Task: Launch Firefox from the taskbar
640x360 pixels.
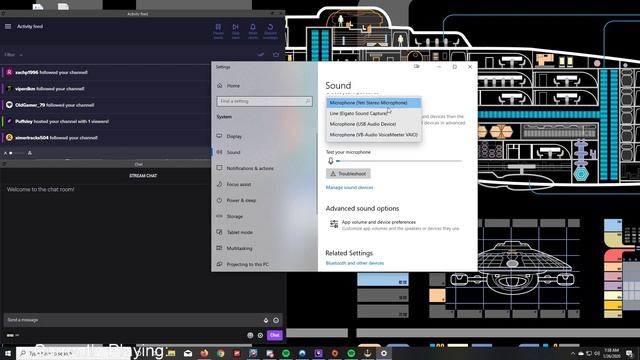Action: click(x=204, y=353)
